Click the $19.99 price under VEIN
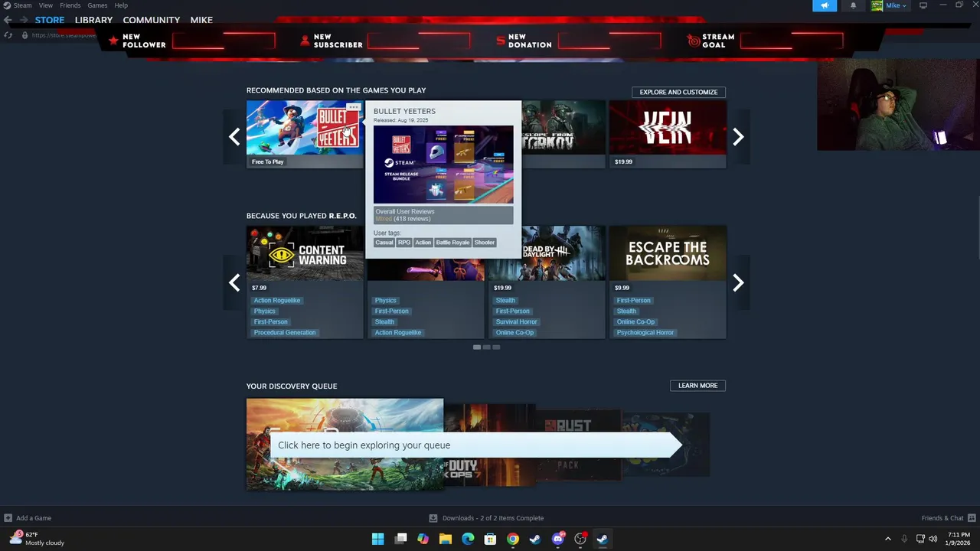 623,161
